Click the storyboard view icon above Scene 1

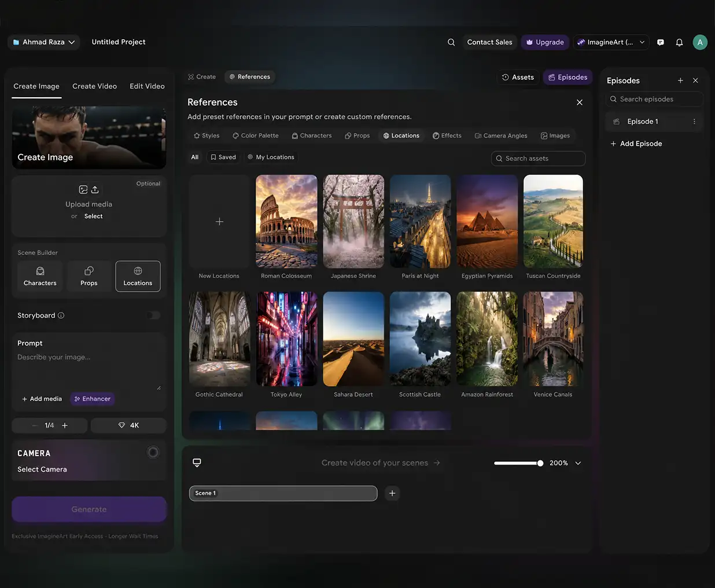[197, 463]
